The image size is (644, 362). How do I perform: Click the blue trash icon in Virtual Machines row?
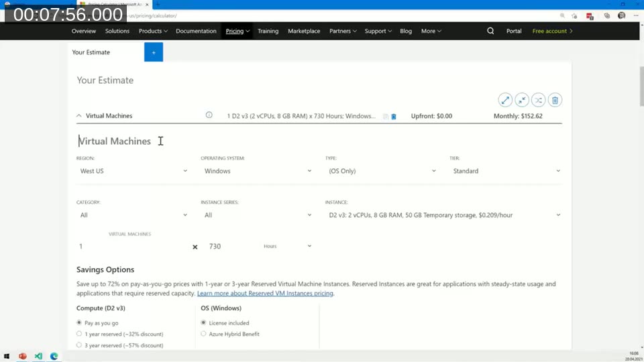(x=394, y=117)
